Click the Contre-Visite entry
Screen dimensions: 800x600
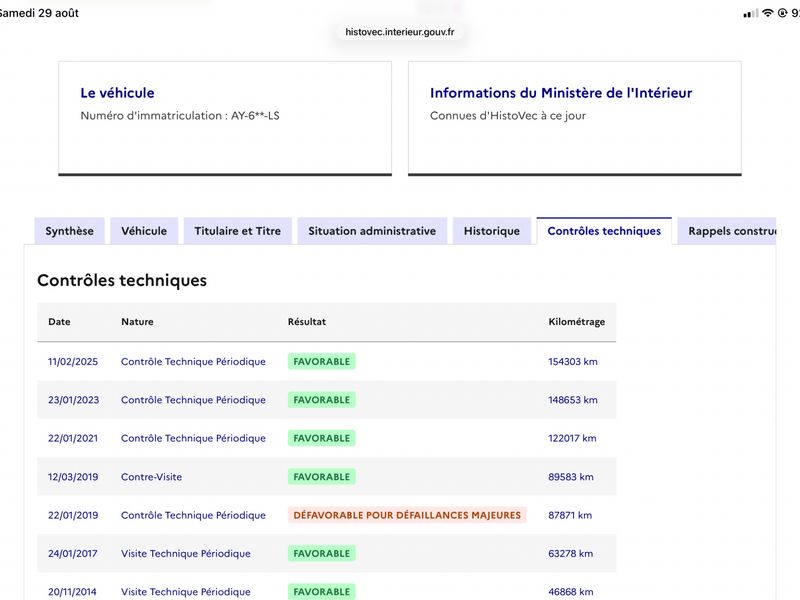(152, 477)
